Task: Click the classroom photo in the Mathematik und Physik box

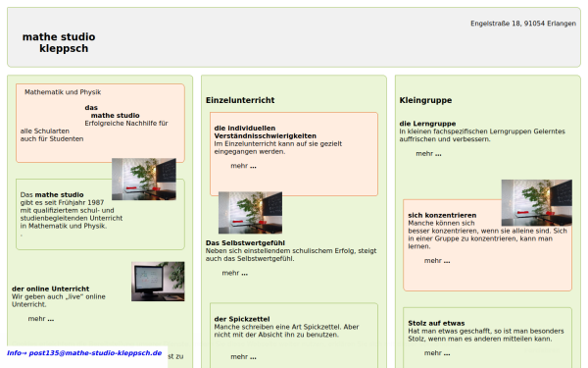Action: coord(144,179)
